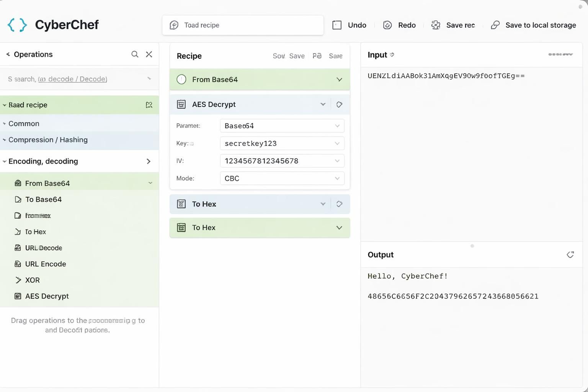Image resolution: width=588 pixels, height=392 pixels.
Task: Click the icon beside the blurred From Hex entry
Action: (18, 216)
